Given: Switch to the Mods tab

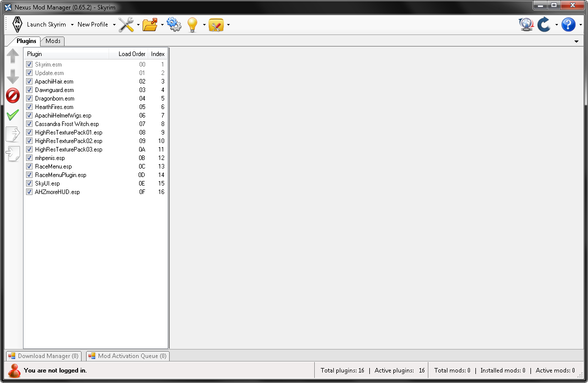Looking at the screenshot, I should [x=53, y=41].
